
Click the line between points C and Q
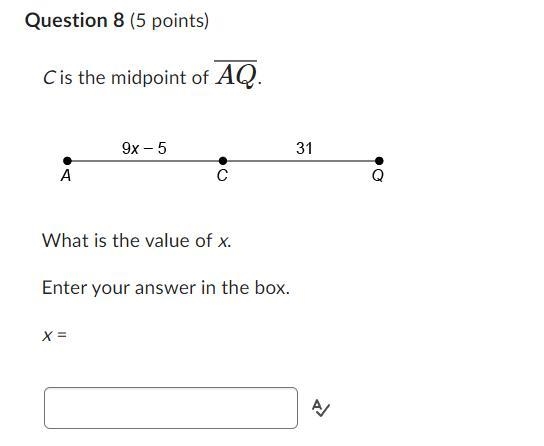pos(301,161)
